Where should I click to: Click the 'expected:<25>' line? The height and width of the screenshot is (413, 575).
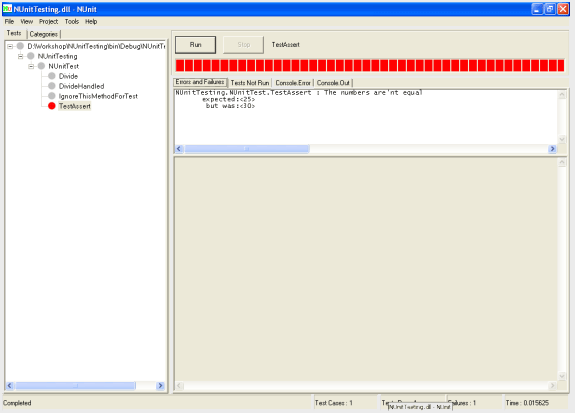coord(228,99)
